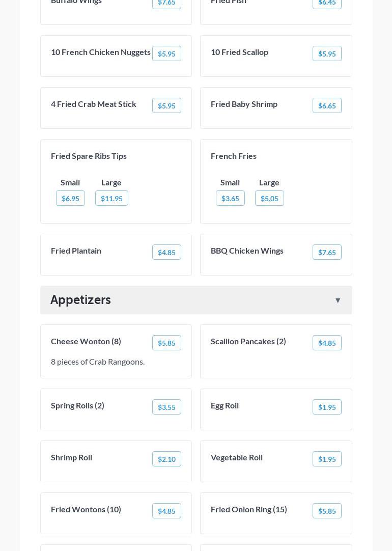
Task: Order Cheese Wonton (8) for $5.85
Action: 166,343
